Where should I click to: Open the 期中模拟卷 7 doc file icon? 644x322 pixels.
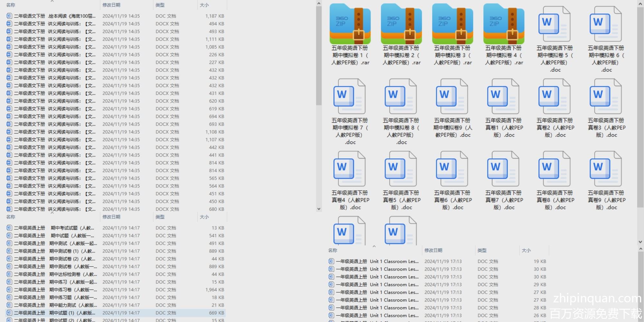[350, 97]
